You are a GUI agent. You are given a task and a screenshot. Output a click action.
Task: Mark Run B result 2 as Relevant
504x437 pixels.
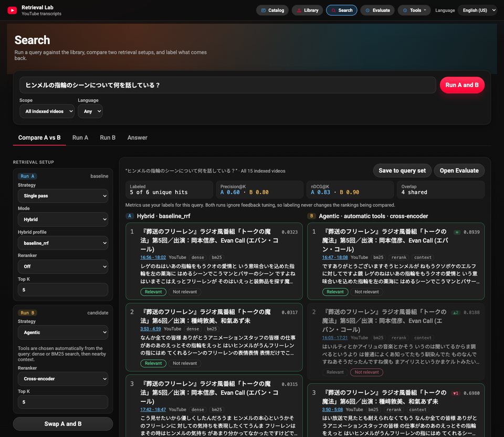click(335, 372)
